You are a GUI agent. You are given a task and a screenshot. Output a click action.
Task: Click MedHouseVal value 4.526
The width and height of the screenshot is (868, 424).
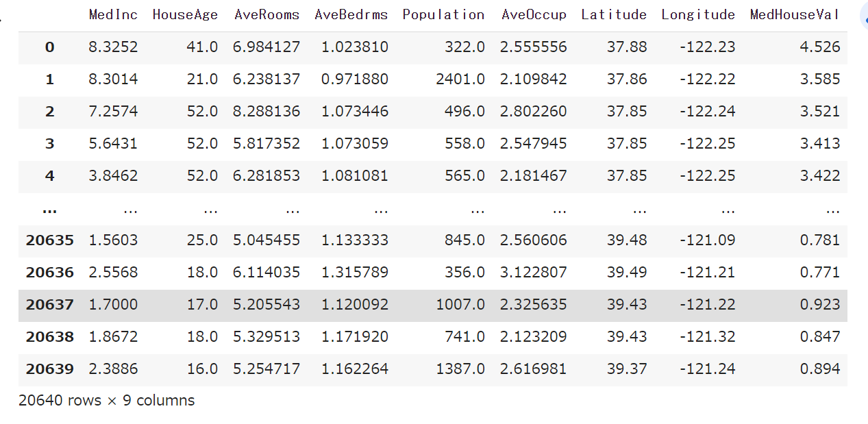click(x=820, y=47)
